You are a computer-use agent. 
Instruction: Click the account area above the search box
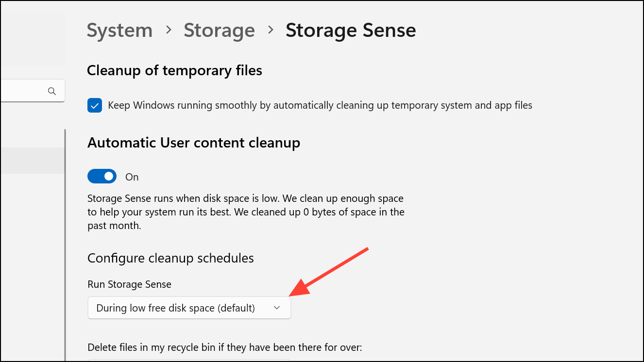(x=32, y=39)
